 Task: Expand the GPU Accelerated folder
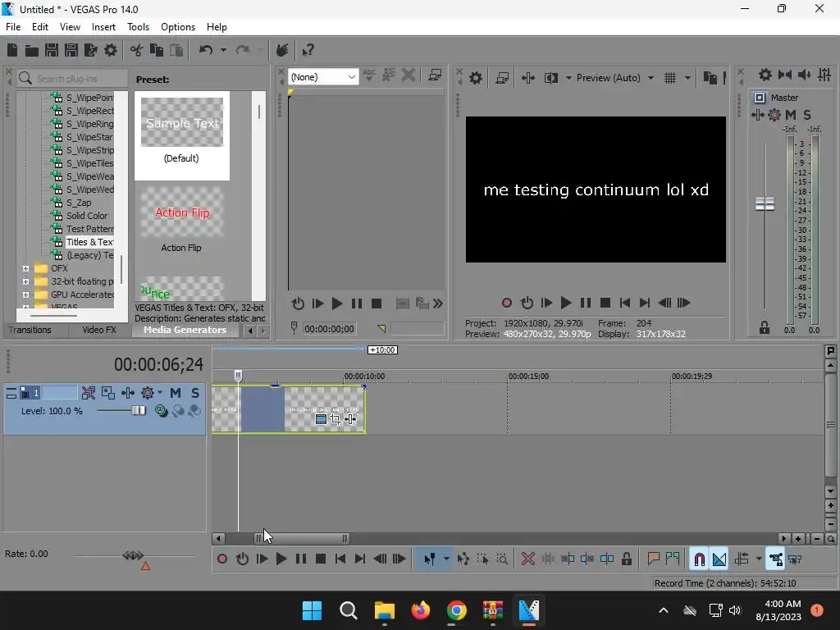pos(25,294)
